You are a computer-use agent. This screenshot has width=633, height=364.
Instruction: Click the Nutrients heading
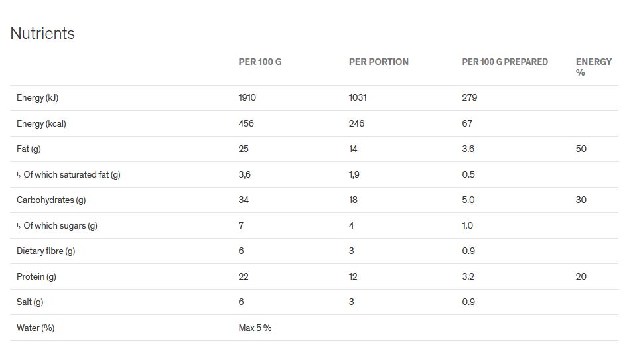pos(42,34)
